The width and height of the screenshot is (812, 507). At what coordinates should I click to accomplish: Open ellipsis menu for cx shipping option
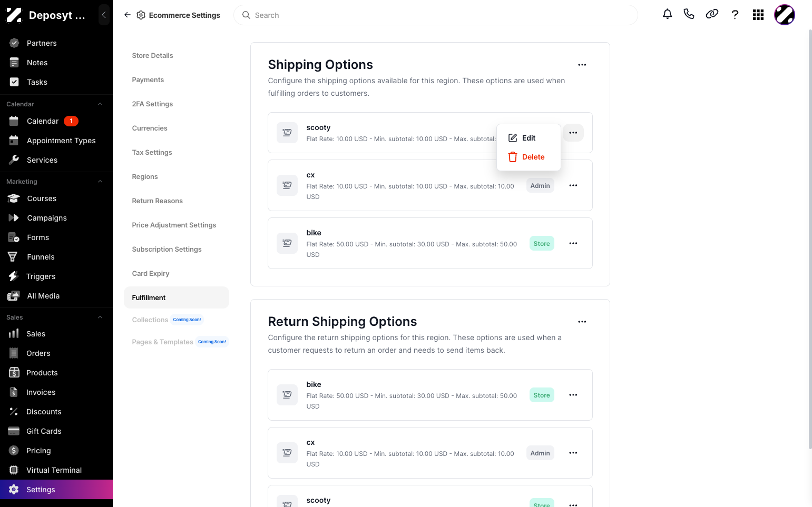click(x=573, y=185)
